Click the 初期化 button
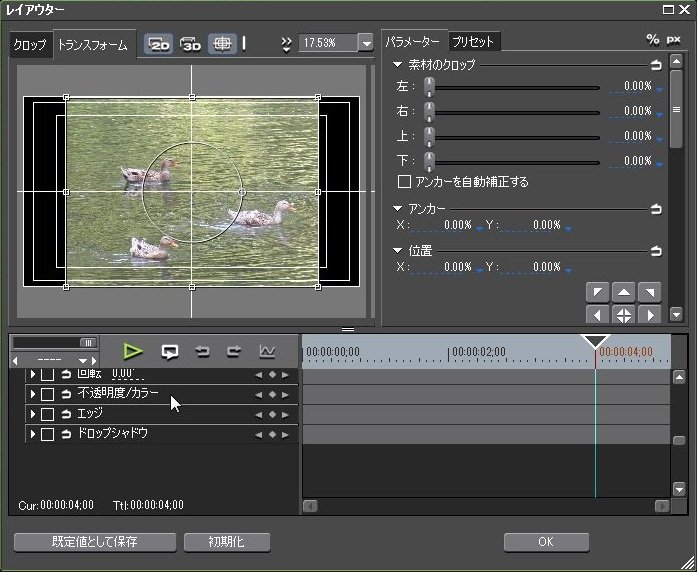 click(x=227, y=542)
